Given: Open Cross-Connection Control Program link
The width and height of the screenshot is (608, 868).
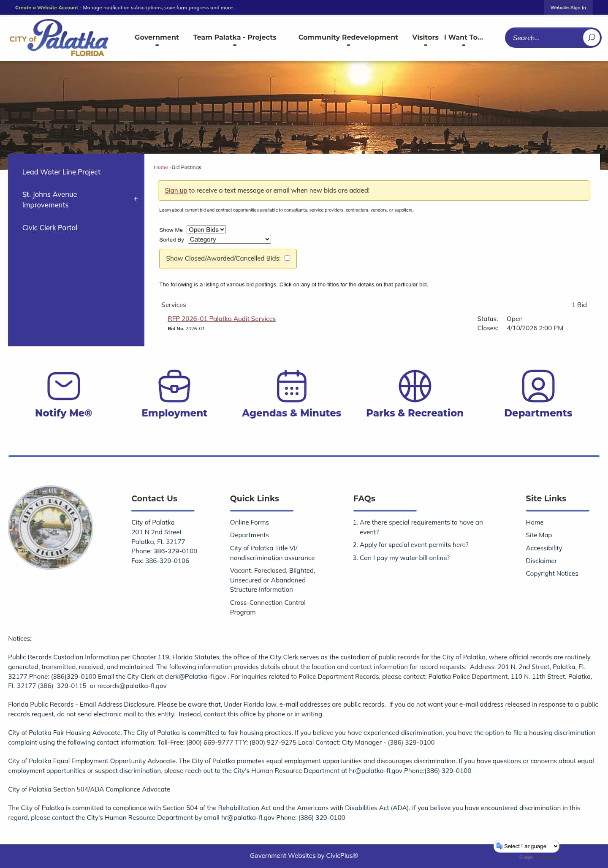Looking at the screenshot, I should (268, 607).
